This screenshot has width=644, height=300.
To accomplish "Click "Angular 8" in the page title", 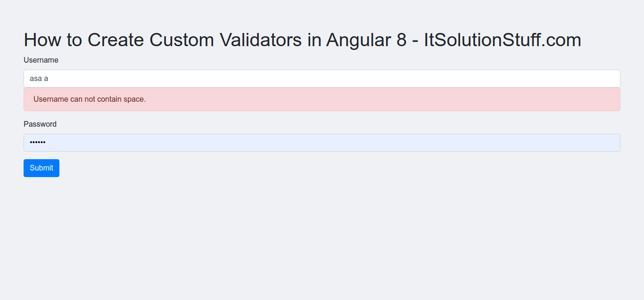I will 366,40.
